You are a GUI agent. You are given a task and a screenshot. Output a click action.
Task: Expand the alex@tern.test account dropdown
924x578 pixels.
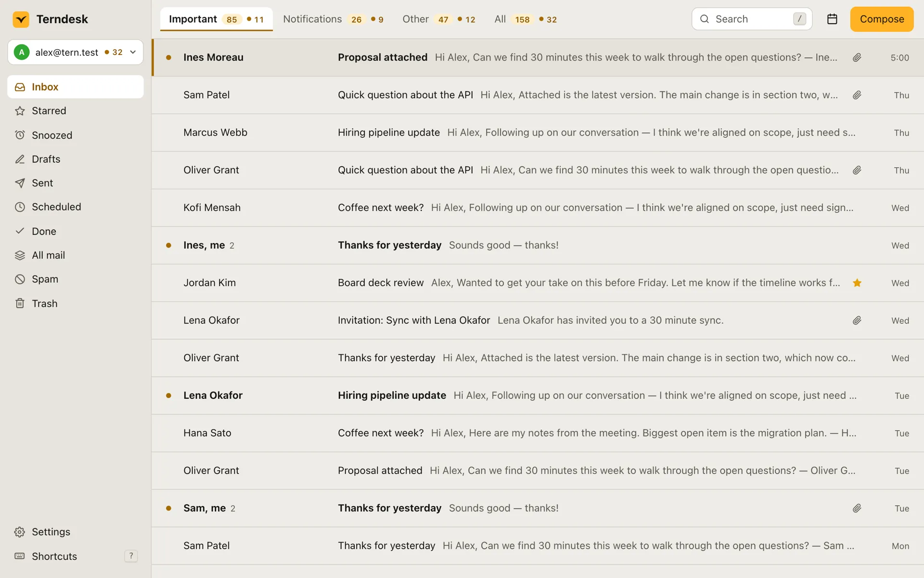76,52
